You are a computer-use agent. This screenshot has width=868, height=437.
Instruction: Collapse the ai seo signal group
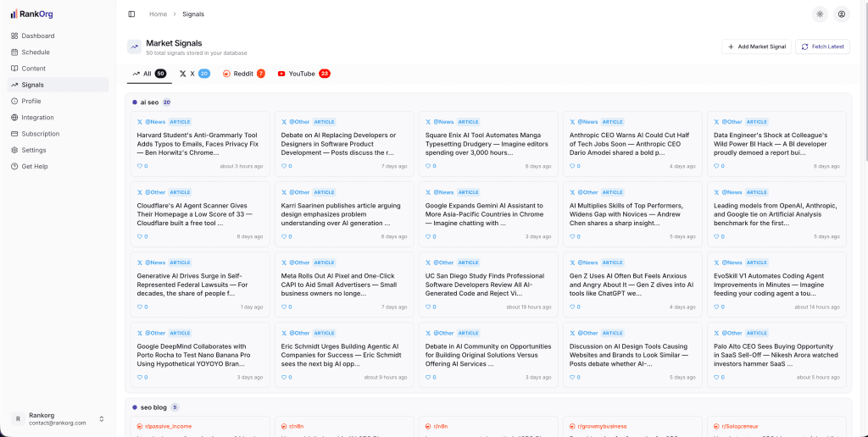[149, 102]
